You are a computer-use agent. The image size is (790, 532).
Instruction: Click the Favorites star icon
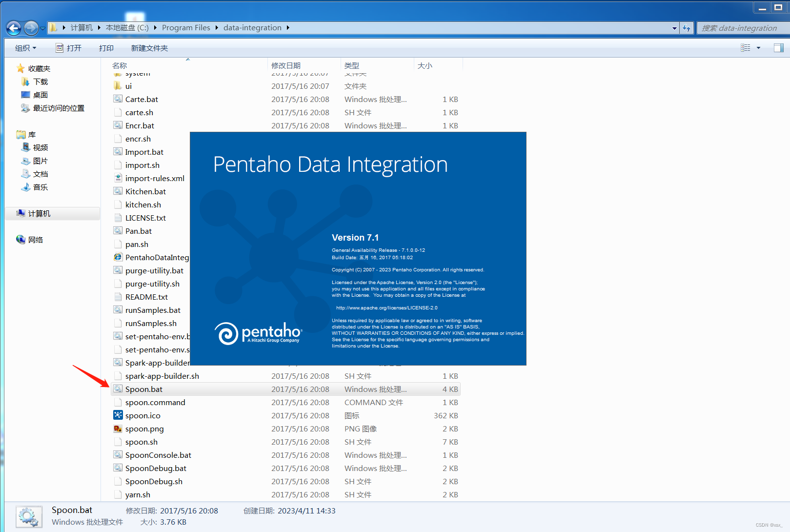(x=20, y=68)
